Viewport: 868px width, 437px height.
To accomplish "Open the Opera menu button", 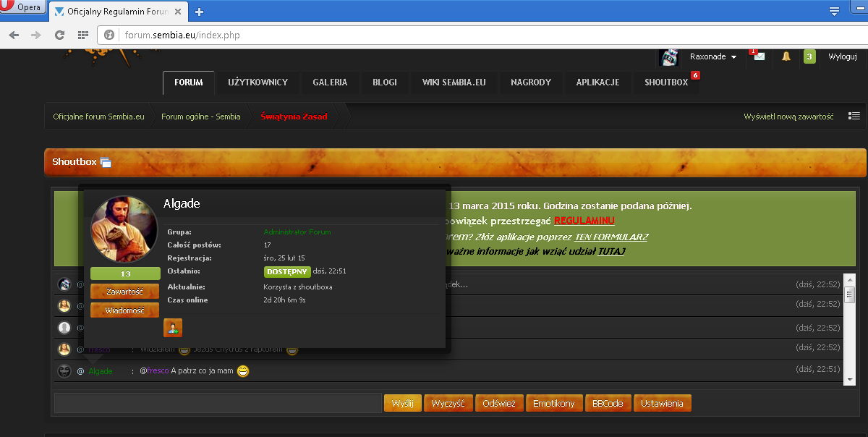I will click(x=24, y=8).
